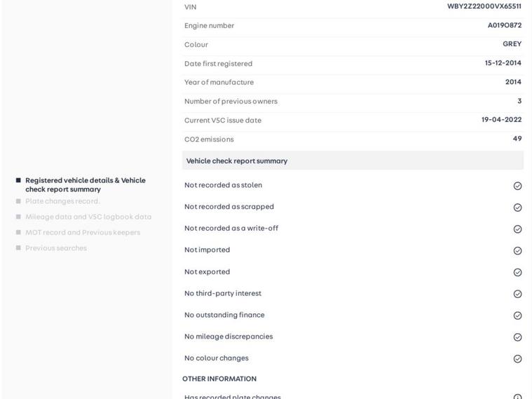The image size is (532, 399).
Task: Click the check icon beside Not recorded as scrapped
Action: pyautogui.click(x=517, y=208)
